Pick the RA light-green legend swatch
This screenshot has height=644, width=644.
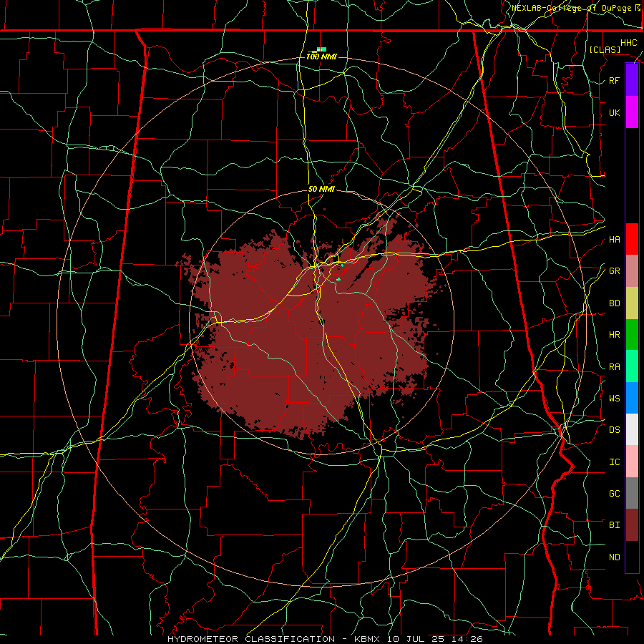(x=632, y=366)
